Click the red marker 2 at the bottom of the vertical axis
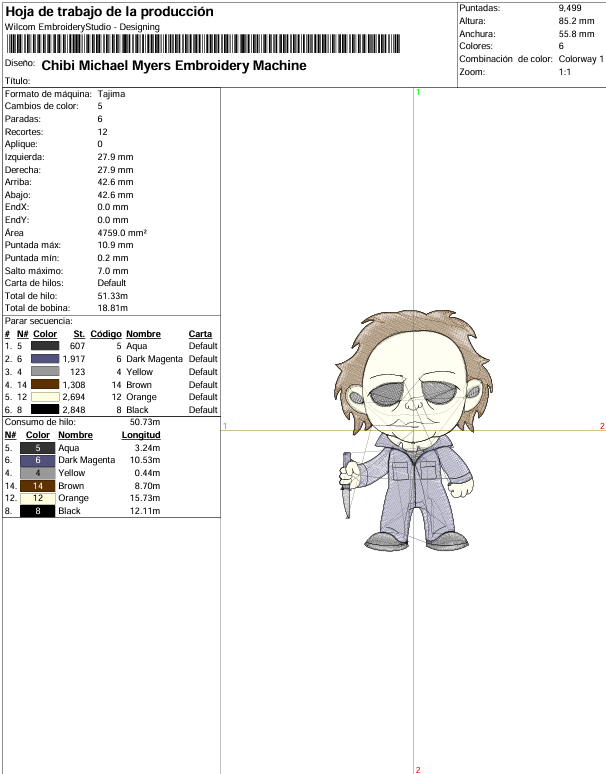Screen dimensions: 606x774 click(x=418, y=770)
